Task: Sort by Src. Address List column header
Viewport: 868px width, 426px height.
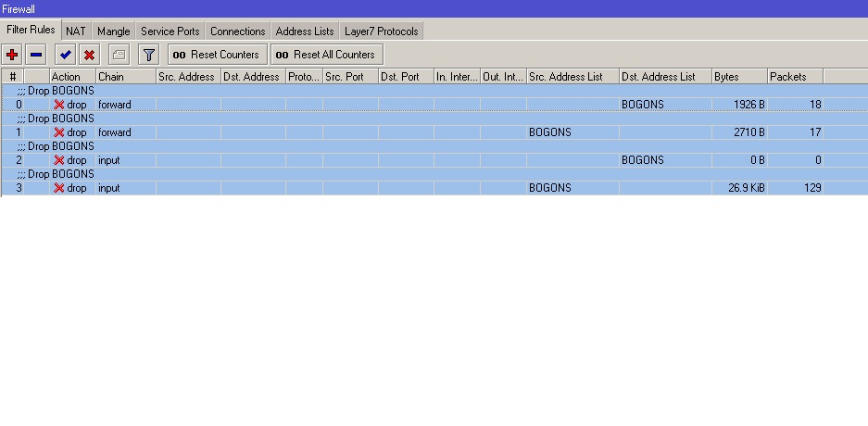Action: pos(572,76)
